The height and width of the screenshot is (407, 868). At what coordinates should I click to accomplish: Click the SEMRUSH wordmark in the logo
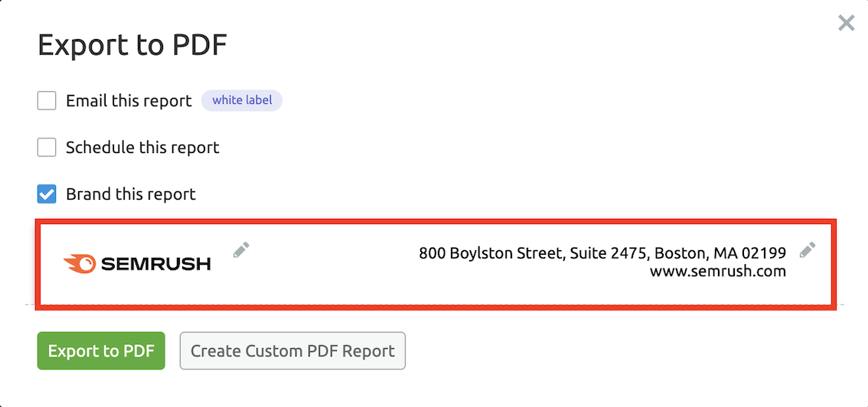(155, 265)
